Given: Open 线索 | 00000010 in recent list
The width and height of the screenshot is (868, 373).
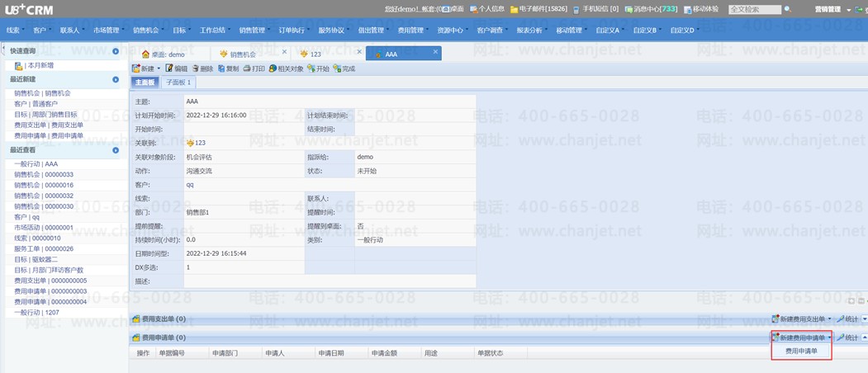Looking at the screenshot, I should (x=37, y=238).
